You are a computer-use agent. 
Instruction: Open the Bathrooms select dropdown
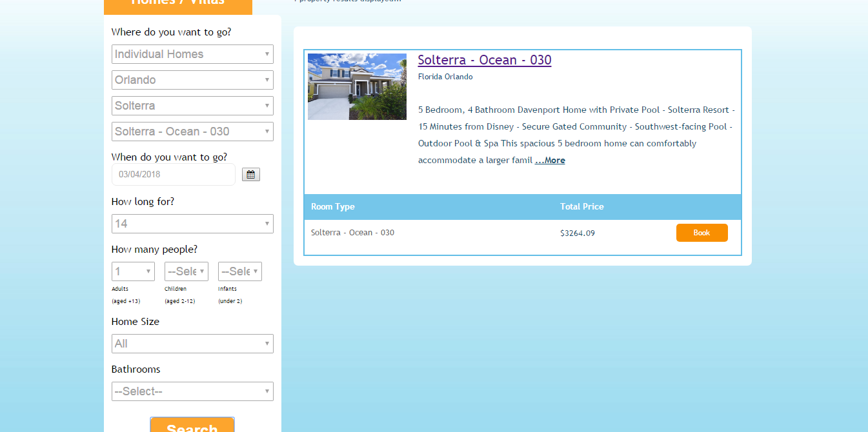192,391
